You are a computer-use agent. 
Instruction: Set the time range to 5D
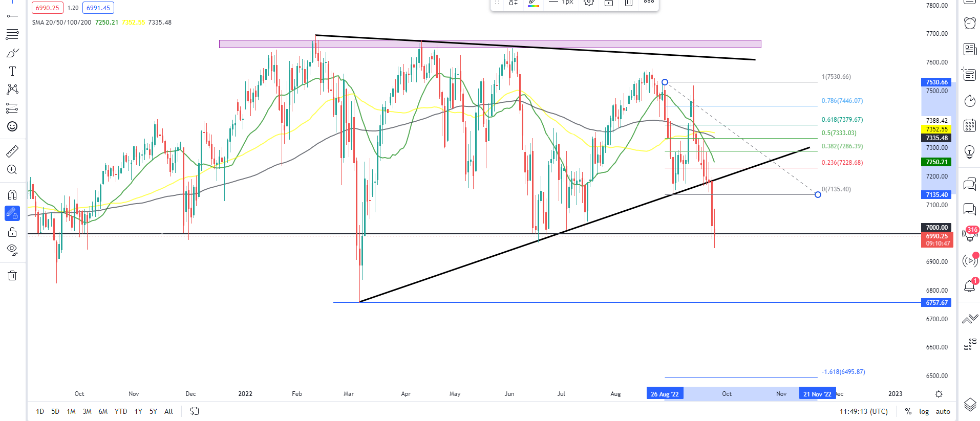pyautogui.click(x=55, y=411)
